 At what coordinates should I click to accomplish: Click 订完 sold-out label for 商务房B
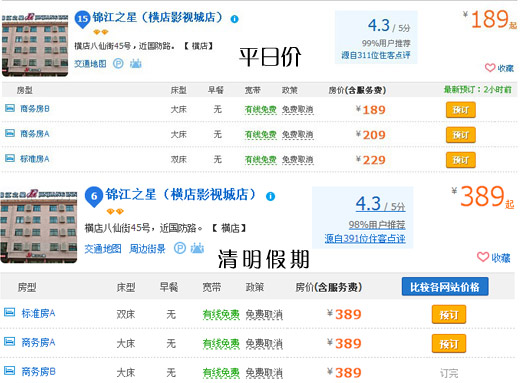pyautogui.click(x=449, y=373)
